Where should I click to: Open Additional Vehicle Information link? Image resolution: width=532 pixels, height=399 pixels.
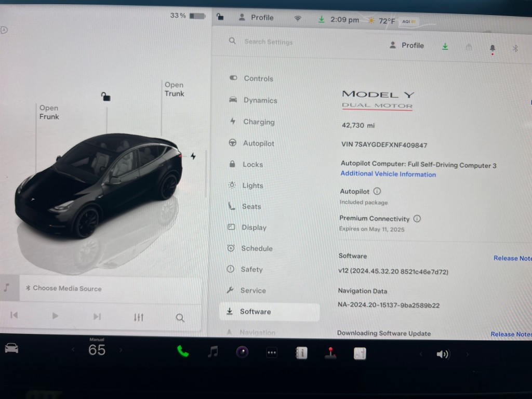(x=388, y=174)
